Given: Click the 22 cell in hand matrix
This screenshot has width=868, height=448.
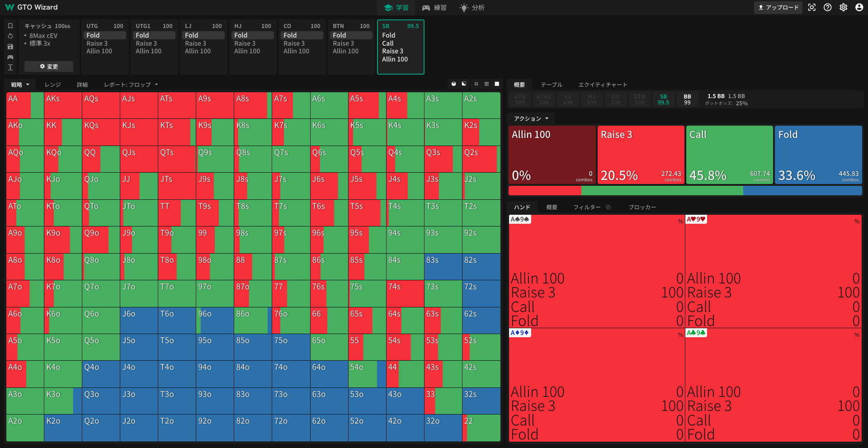Looking at the screenshot, I should 481,428.
